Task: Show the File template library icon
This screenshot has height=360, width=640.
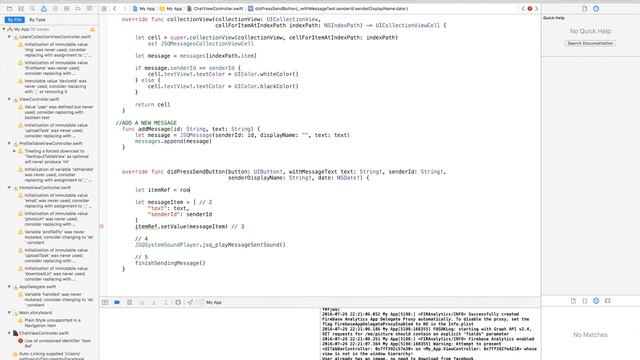Action: click(x=573, y=301)
